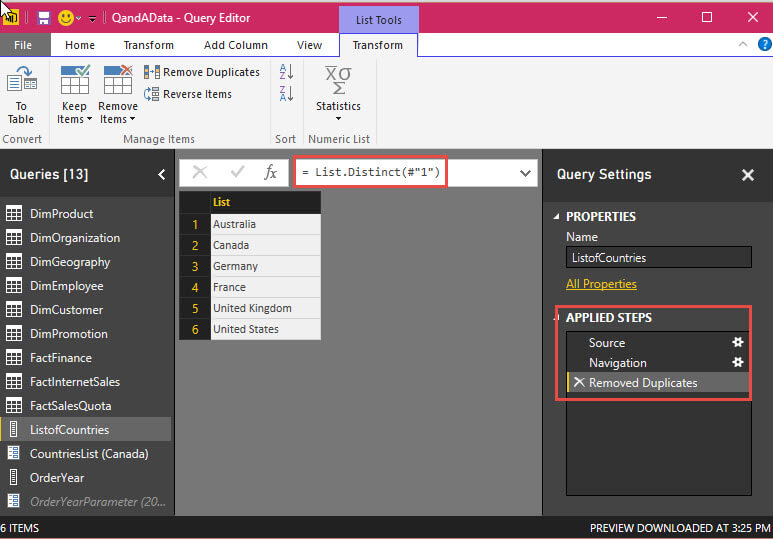Screen dimensions: 773x539
Task: Sort list descending with Z-A icon
Action: [x=286, y=94]
